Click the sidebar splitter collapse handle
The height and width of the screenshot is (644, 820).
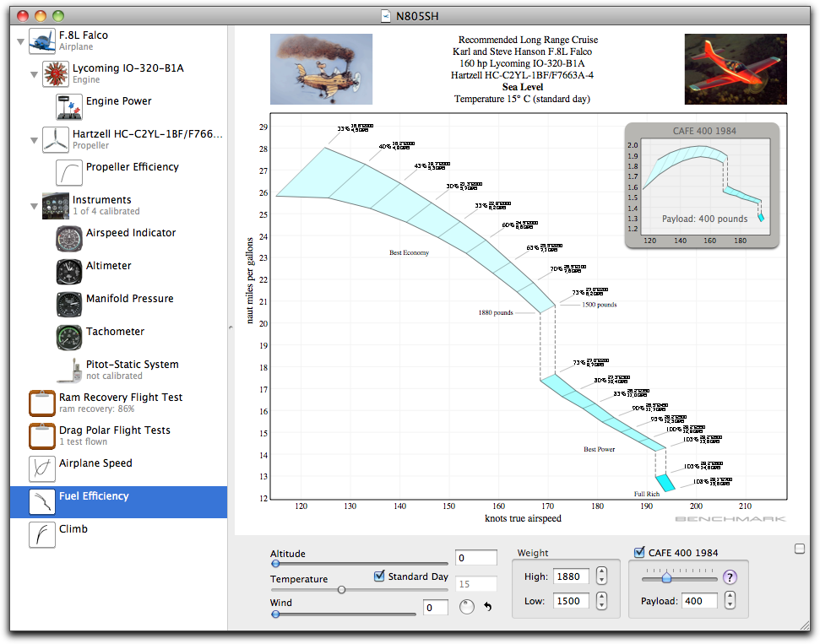pyautogui.click(x=231, y=327)
